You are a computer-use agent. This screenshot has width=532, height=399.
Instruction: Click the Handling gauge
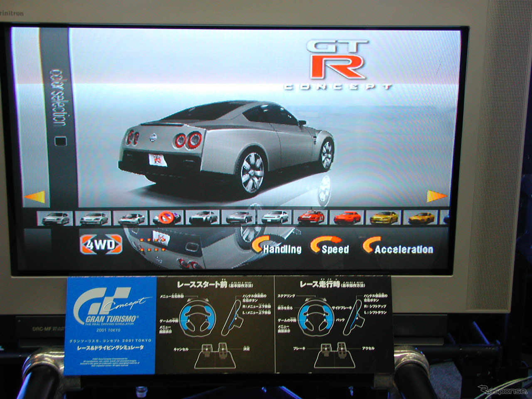(276, 246)
